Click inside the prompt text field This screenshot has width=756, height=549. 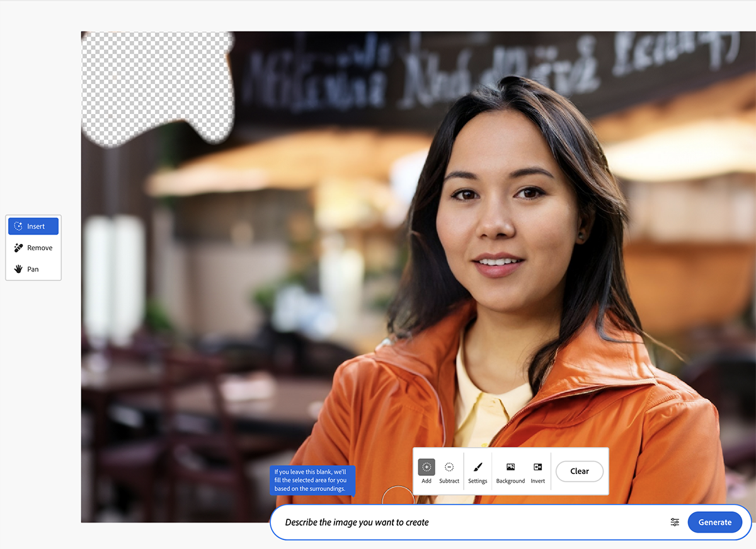point(441,522)
